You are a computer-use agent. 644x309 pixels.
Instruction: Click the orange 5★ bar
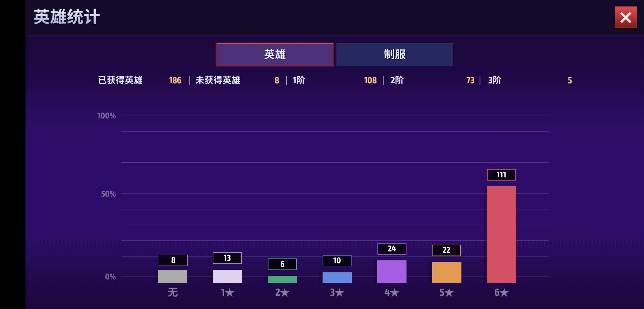pyautogui.click(x=446, y=272)
